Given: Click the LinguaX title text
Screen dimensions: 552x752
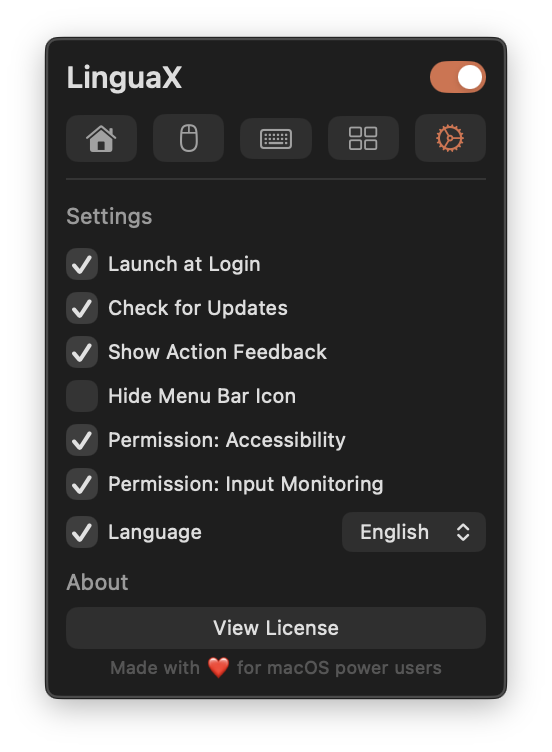Looking at the screenshot, I should pyautogui.click(x=124, y=77).
